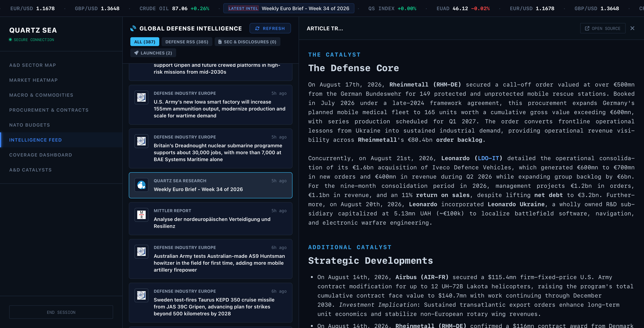The image size is (644, 328).
Task: Click Quartz Sea Research logo on Weekly Euro Brief
Action: [141, 185]
